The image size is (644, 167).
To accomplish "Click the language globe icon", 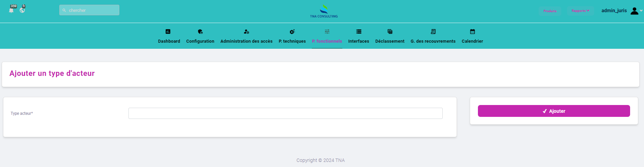I will coord(22,10).
